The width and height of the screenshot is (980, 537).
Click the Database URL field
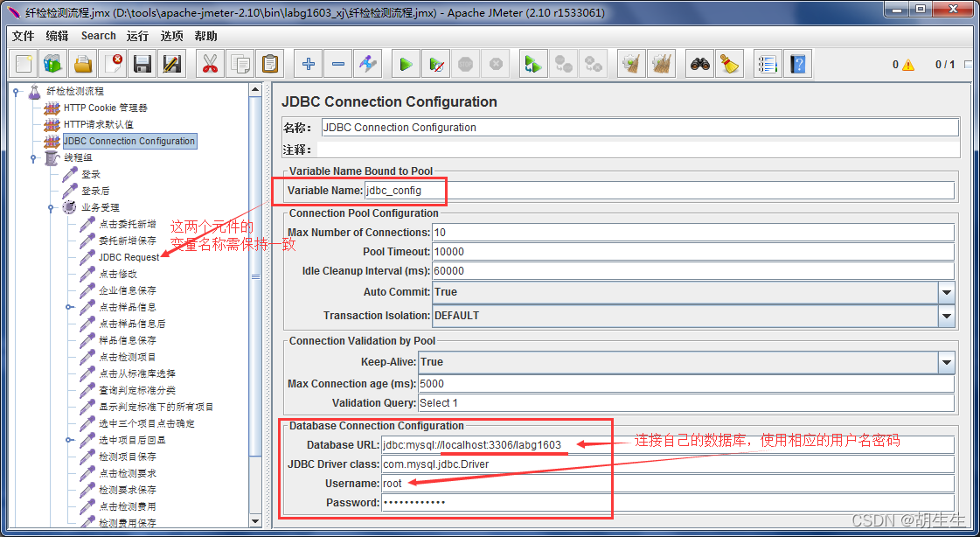(x=668, y=445)
